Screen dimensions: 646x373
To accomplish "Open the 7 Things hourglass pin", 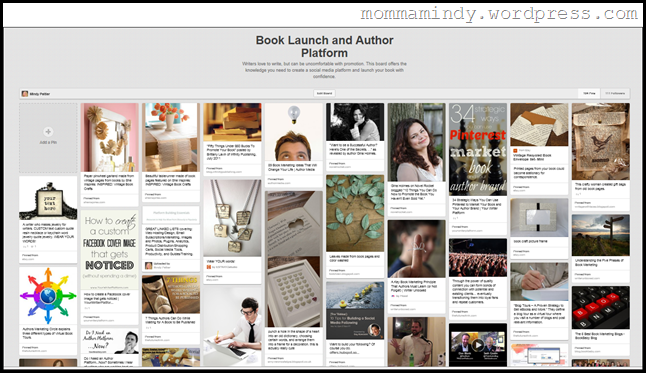I will [171, 295].
